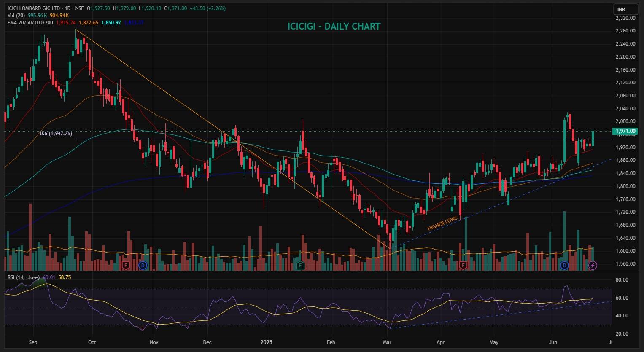Click the 1,640.00 price axis label

625,238
